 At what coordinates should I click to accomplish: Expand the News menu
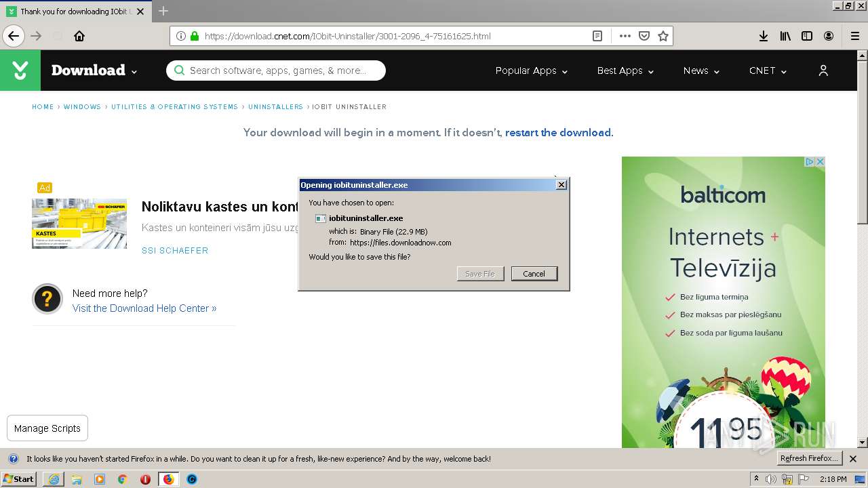701,70
